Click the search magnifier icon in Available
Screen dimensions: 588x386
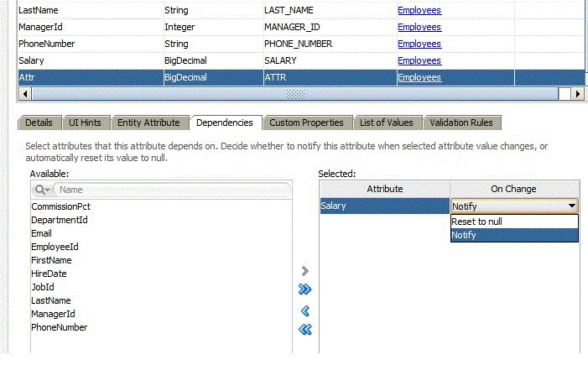(x=40, y=190)
